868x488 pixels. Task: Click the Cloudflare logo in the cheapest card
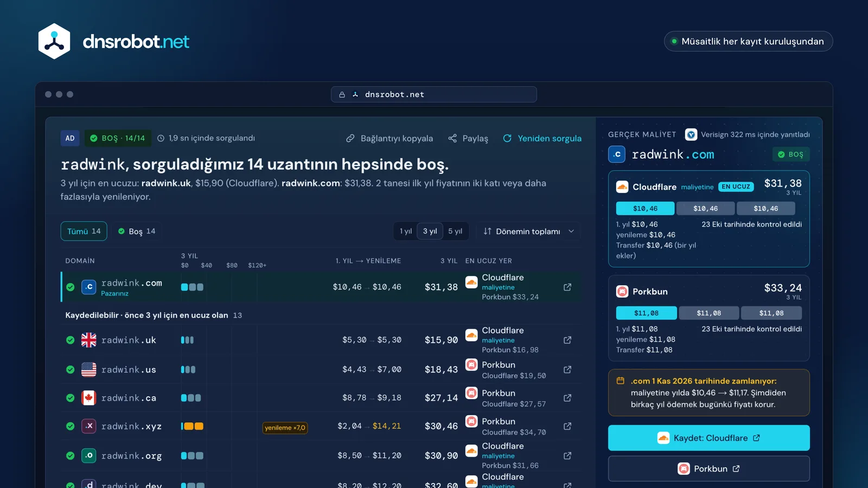point(622,187)
